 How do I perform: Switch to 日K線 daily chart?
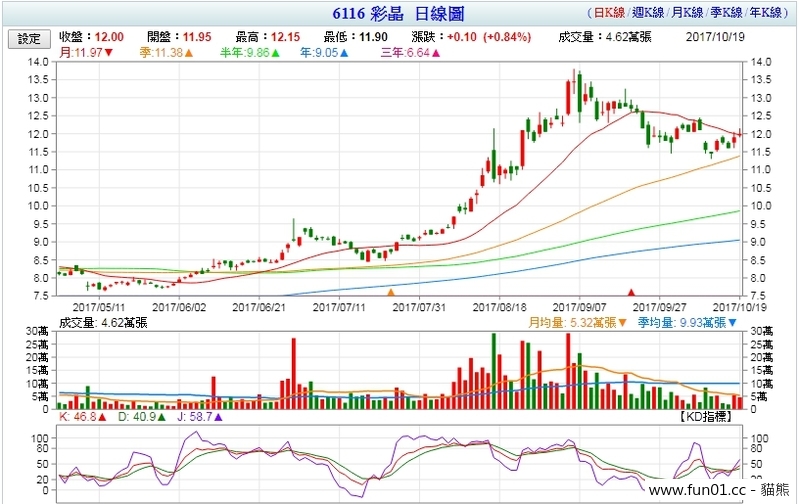point(609,13)
